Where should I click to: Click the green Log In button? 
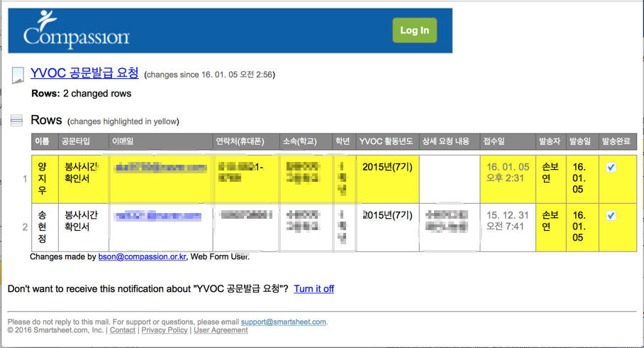tap(414, 31)
